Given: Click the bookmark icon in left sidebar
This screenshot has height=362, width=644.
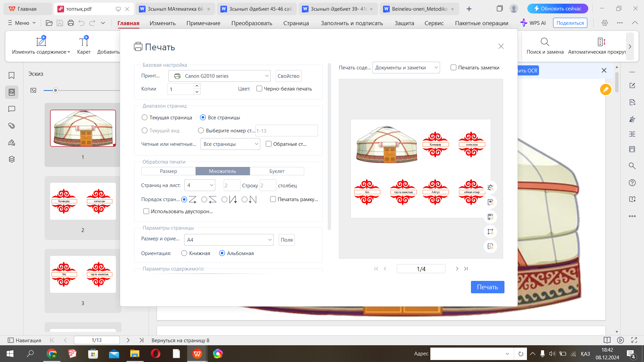Looking at the screenshot, I should pyautogui.click(x=11, y=75).
